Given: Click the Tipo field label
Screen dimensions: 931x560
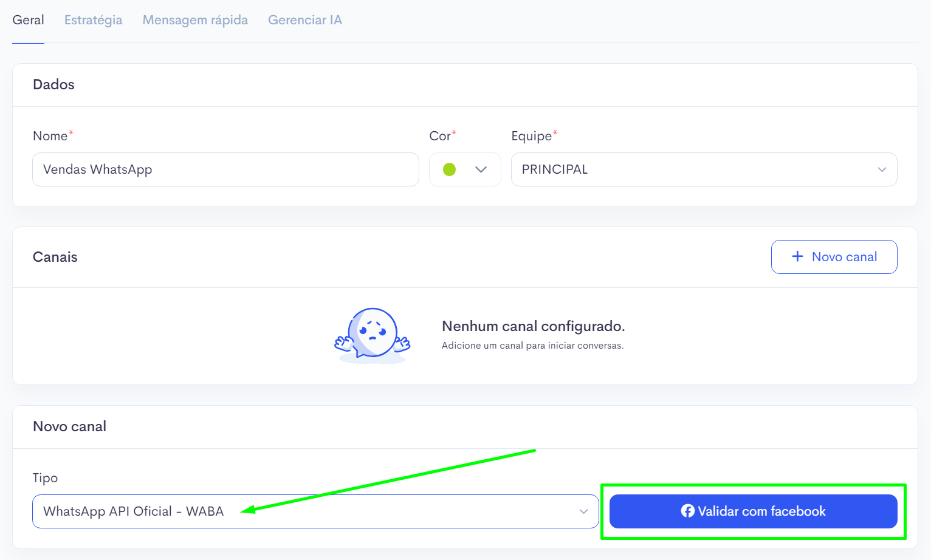Looking at the screenshot, I should click(45, 478).
